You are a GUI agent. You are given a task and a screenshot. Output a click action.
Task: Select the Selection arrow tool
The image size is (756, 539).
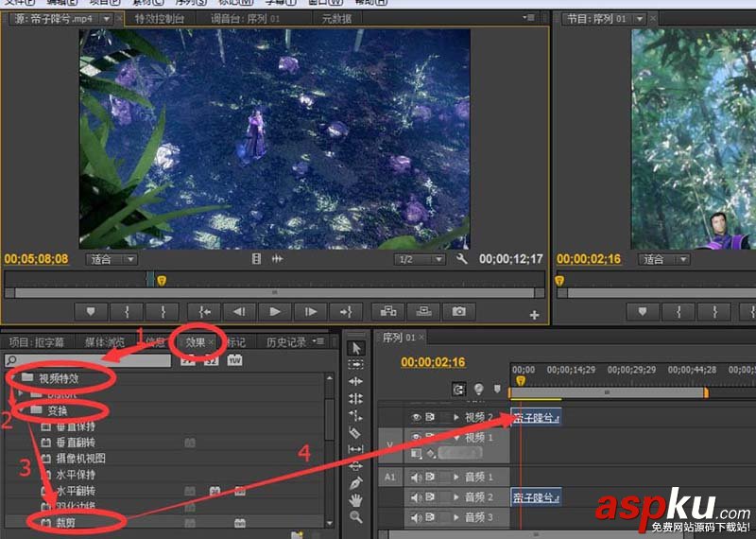356,348
